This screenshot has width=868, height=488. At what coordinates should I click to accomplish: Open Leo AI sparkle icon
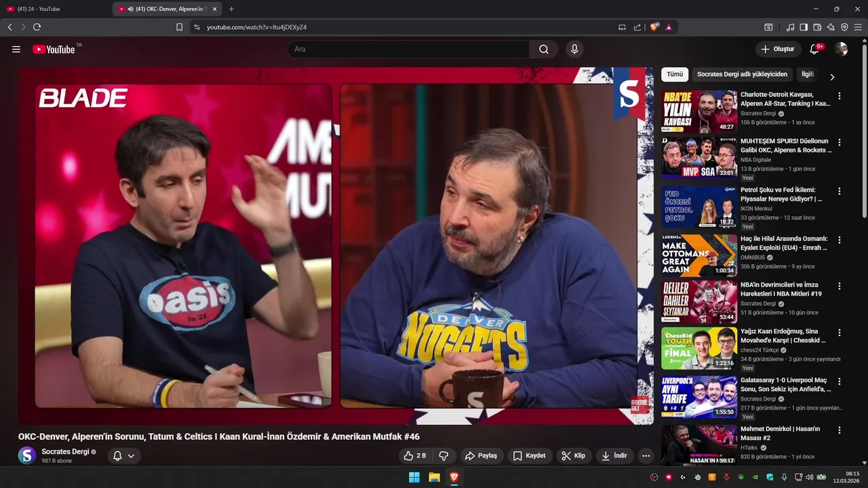pos(831,27)
